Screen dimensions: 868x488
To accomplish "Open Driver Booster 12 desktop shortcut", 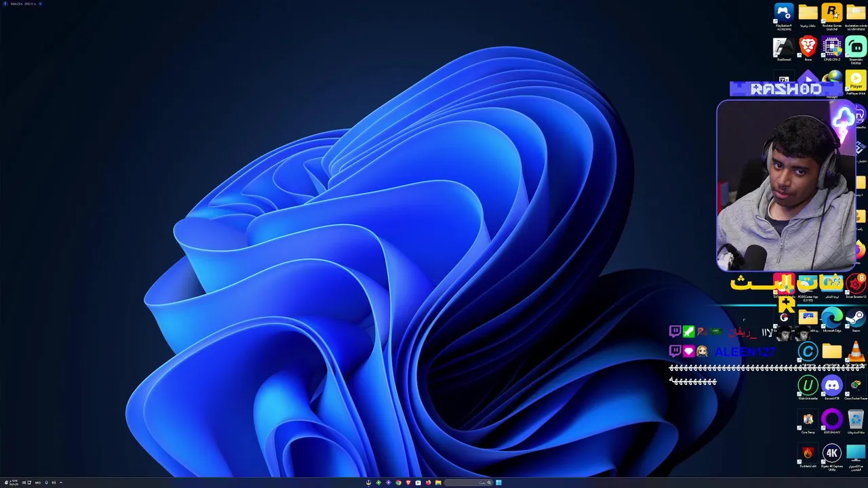I will (856, 283).
